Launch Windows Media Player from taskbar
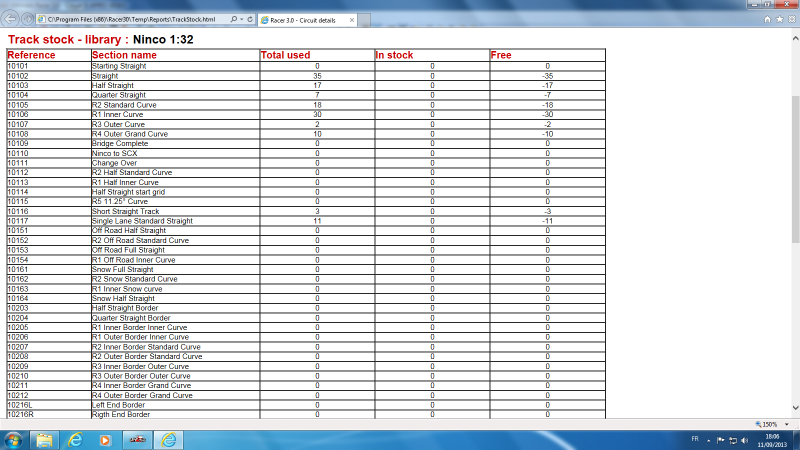Screen dimensions: 800x450 tap(103, 439)
